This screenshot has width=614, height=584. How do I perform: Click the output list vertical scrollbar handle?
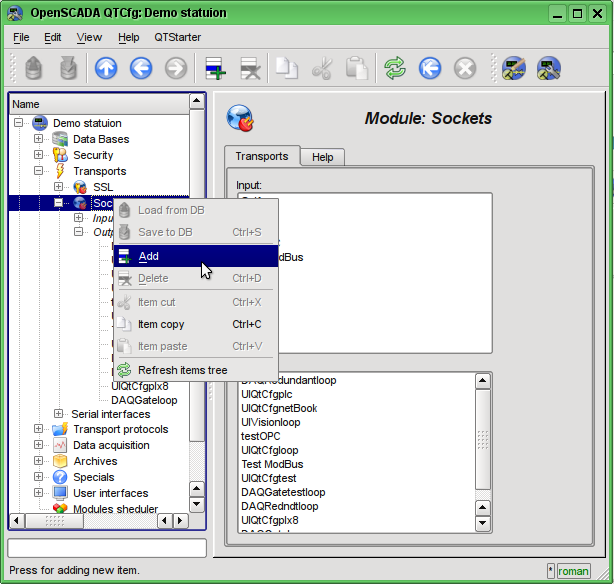click(x=483, y=440)
